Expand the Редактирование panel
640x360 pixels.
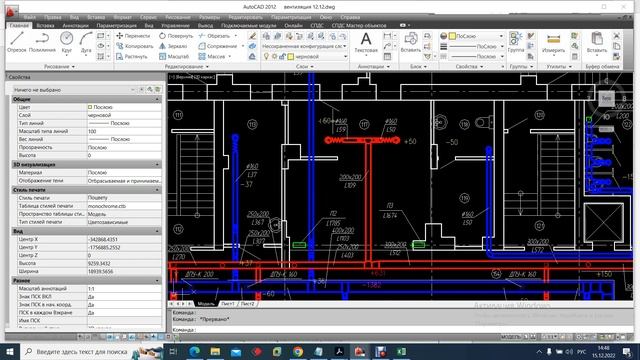pos(187,66)
